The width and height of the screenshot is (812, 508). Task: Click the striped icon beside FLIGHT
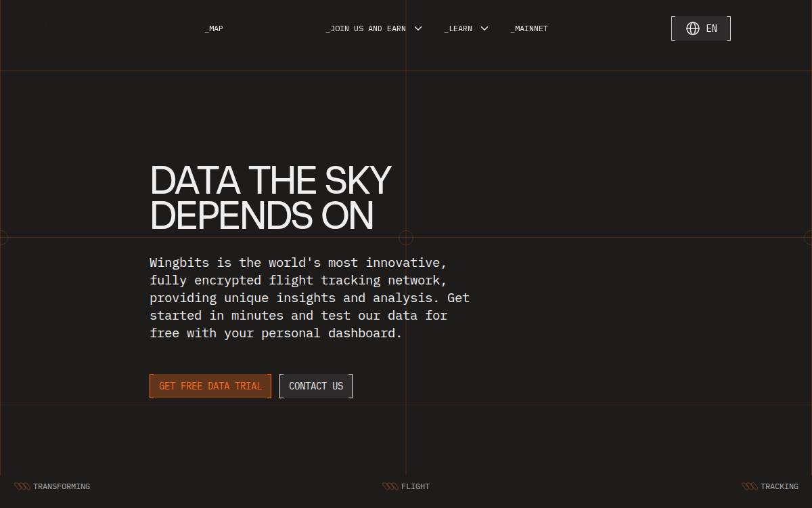tap(390, 486)
